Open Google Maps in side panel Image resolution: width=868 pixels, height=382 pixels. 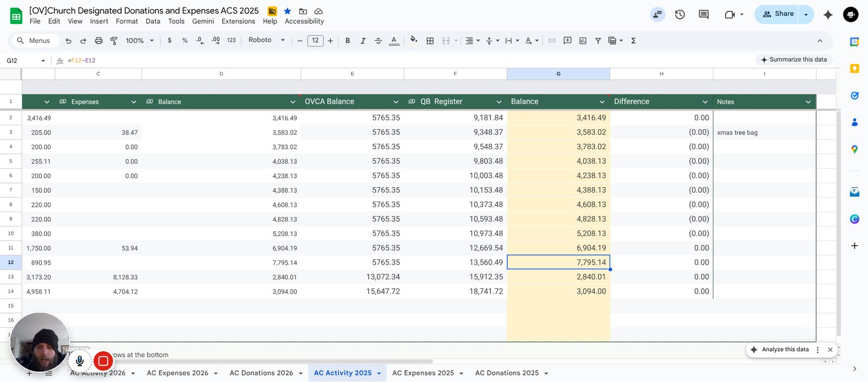[x=854, y=149]
